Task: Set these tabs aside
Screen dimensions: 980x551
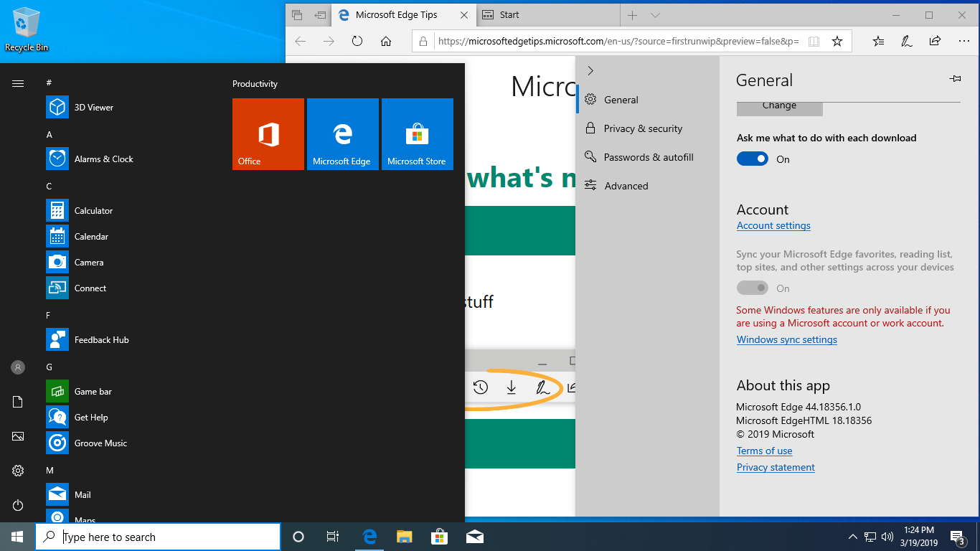Action: pyautogui.click(x=320, y=15)
